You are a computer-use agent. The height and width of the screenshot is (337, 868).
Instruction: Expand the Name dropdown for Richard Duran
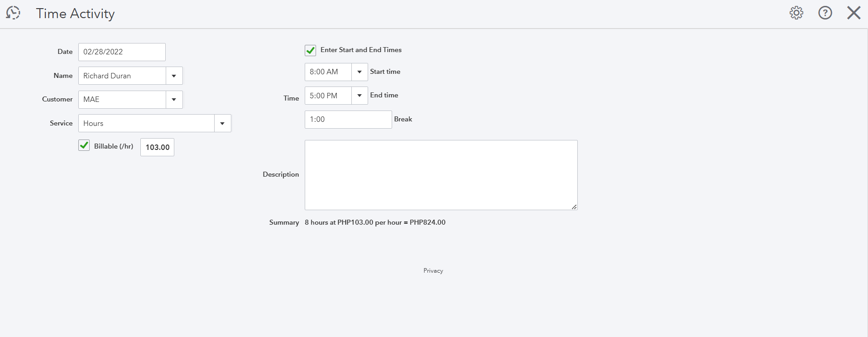174,76
